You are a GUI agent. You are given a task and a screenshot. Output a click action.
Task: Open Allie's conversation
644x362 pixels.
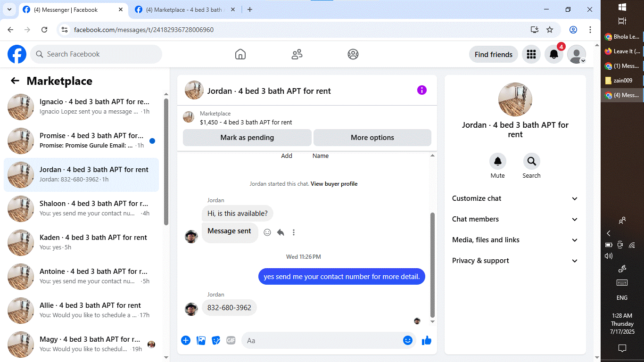pyautogui.click(x=81, y=310)
